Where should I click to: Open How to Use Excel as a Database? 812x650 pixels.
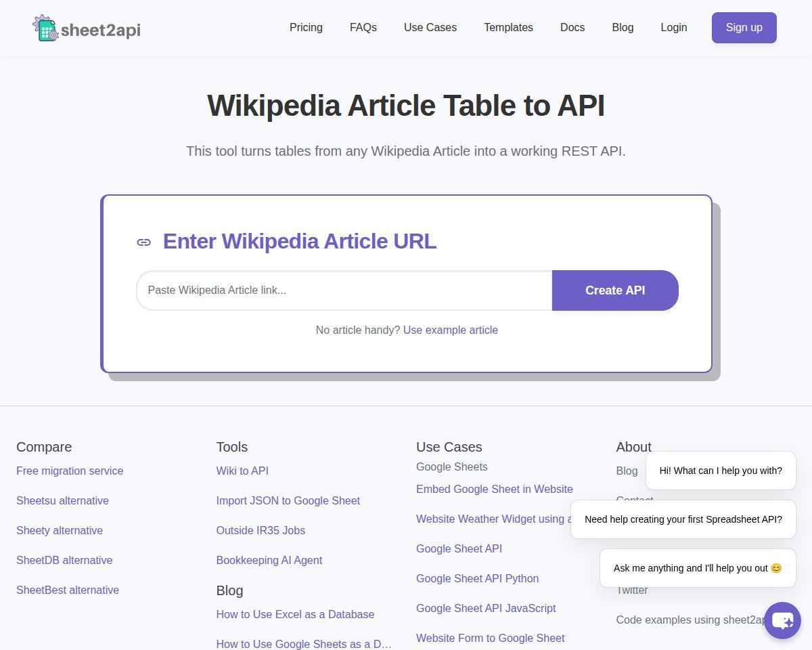coord(295,614)
